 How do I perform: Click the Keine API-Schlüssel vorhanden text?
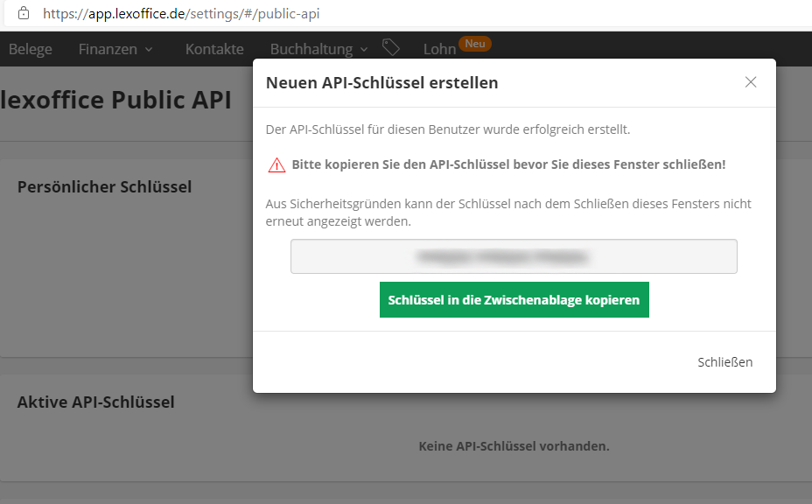coord(514,446)
